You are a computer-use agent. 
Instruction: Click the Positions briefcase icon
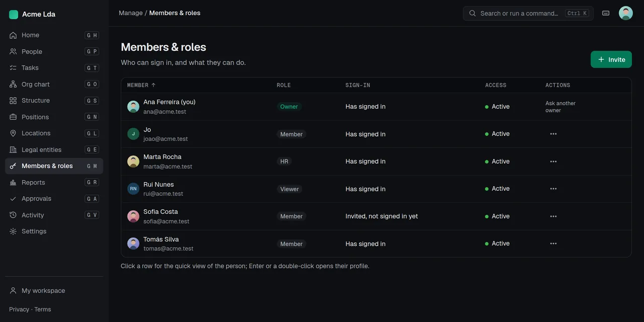pos(13,117)
